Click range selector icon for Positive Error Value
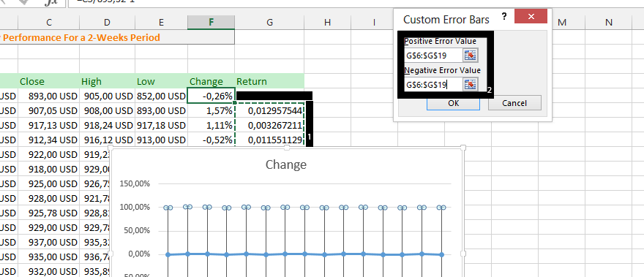 [x=471, y=56]
